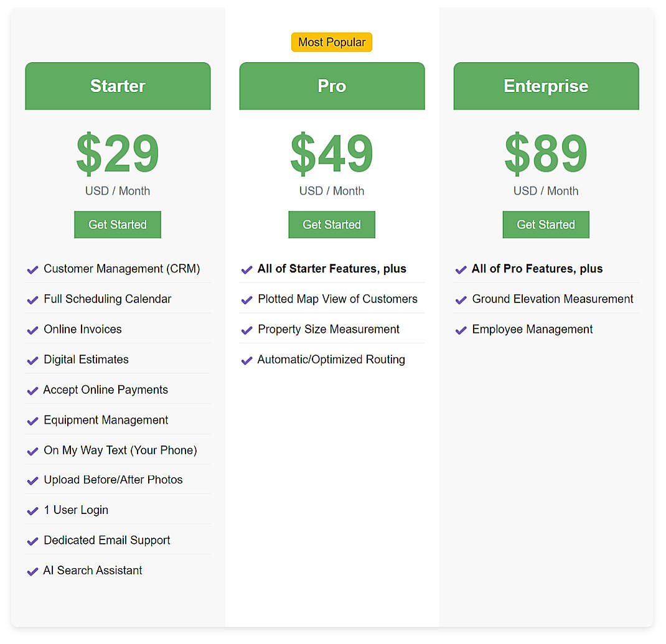Click the Most Popular badge
The image size is (666, 644).
331,42
